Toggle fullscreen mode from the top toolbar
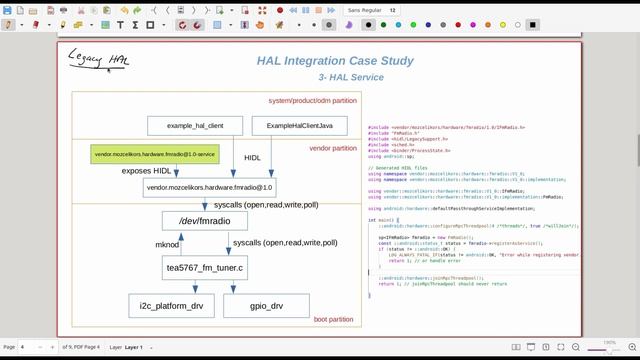The height and width of the screenshot is (360, 640). coord(262,10)
